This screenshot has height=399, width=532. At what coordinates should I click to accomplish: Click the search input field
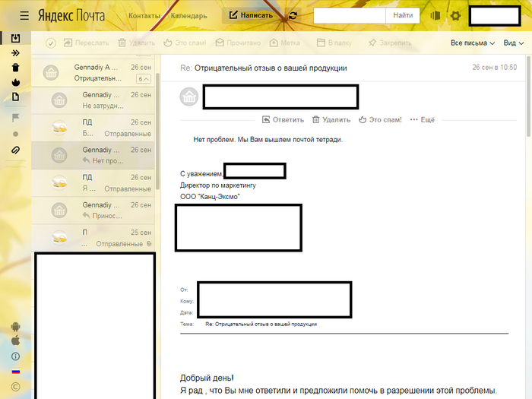pos(349,15)
